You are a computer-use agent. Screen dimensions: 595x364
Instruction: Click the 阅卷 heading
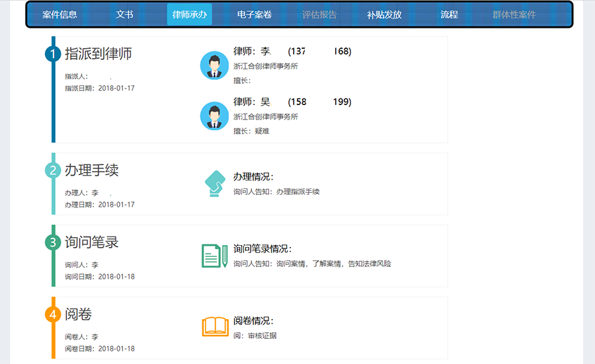click(78, 314)
